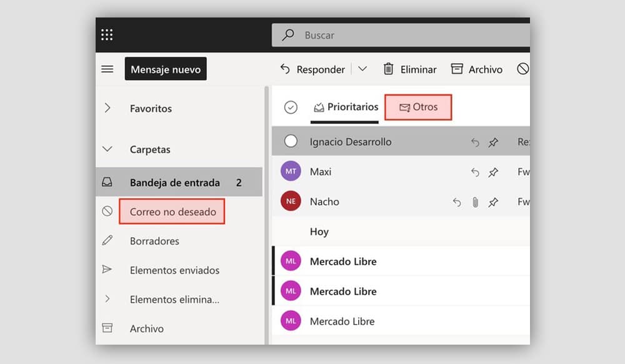Check the select-all circle beside Prioritarios

tap(291, 107)
